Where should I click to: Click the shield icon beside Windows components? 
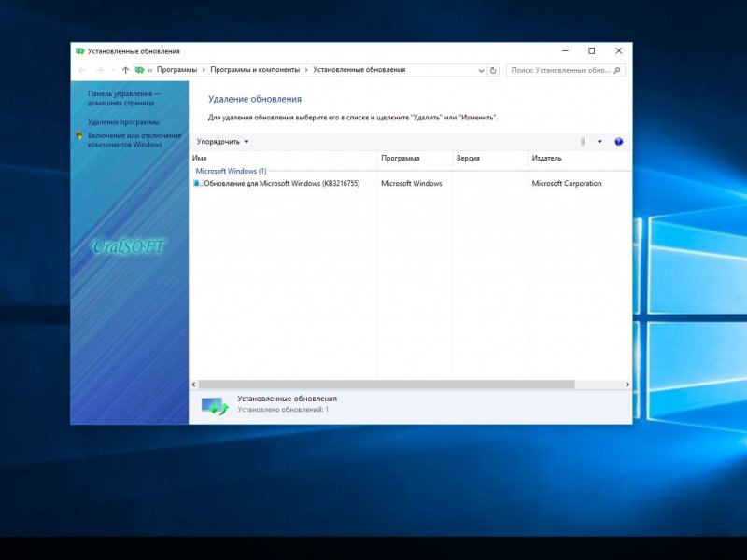click(x=79, y=135)
